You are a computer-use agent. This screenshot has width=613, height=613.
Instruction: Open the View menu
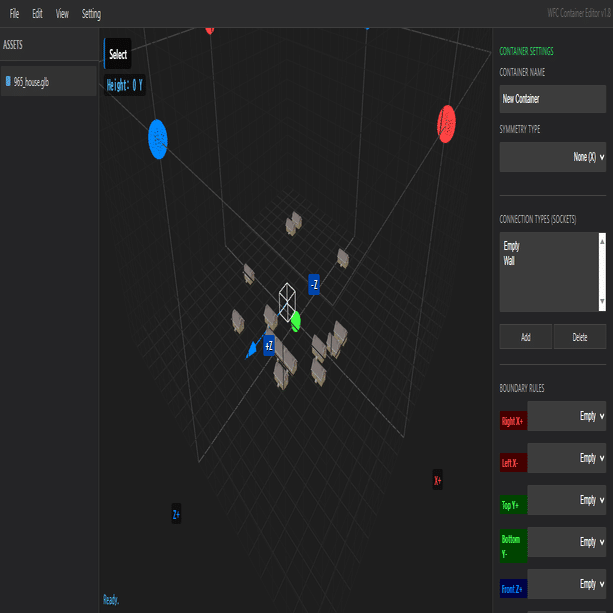click(x=62, y=14)
